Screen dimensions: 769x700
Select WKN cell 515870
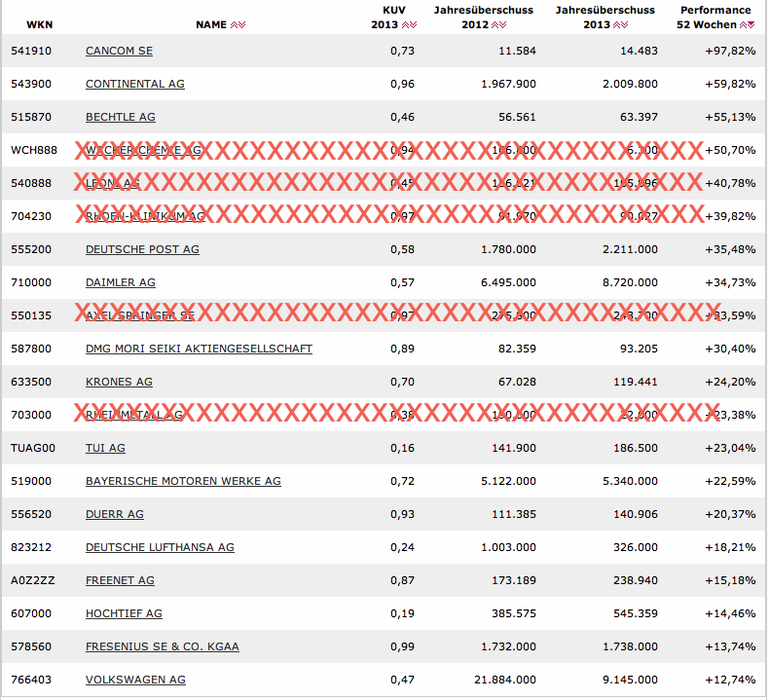coord(31,117)
